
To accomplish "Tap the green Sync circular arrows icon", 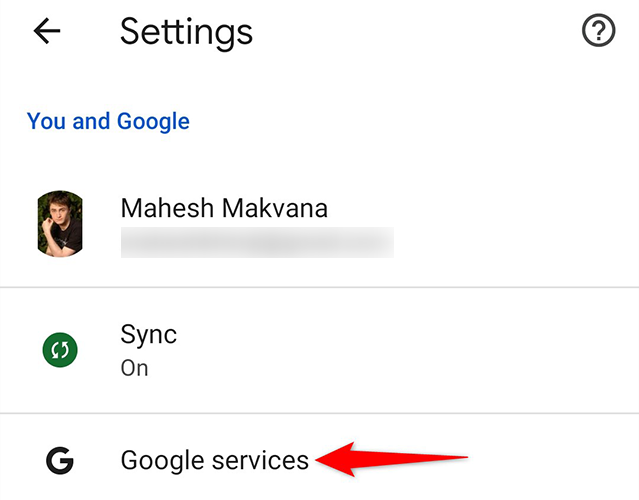I will (60, 350).
